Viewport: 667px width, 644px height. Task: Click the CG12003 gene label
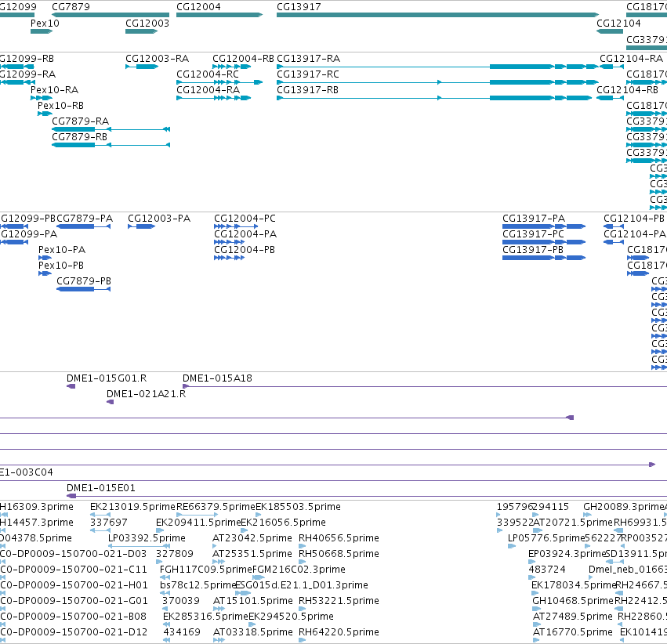(147, 24)
